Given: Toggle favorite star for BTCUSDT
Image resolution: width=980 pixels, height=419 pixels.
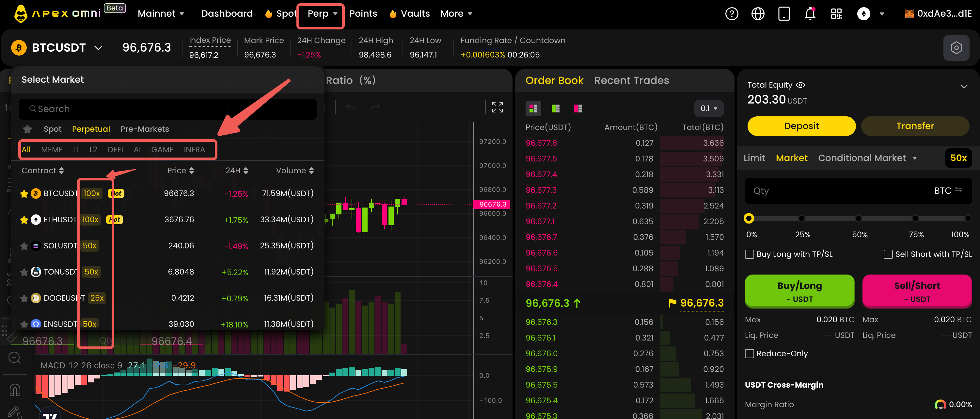Looking at the screenshot, I should click(24, 193).
